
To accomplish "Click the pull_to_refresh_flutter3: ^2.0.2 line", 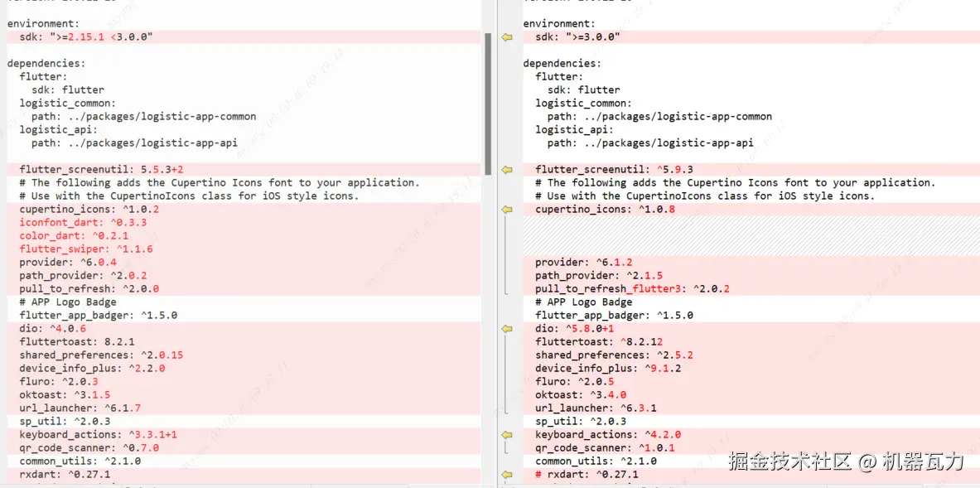I will pyautogui.click(x=751, y=288).
